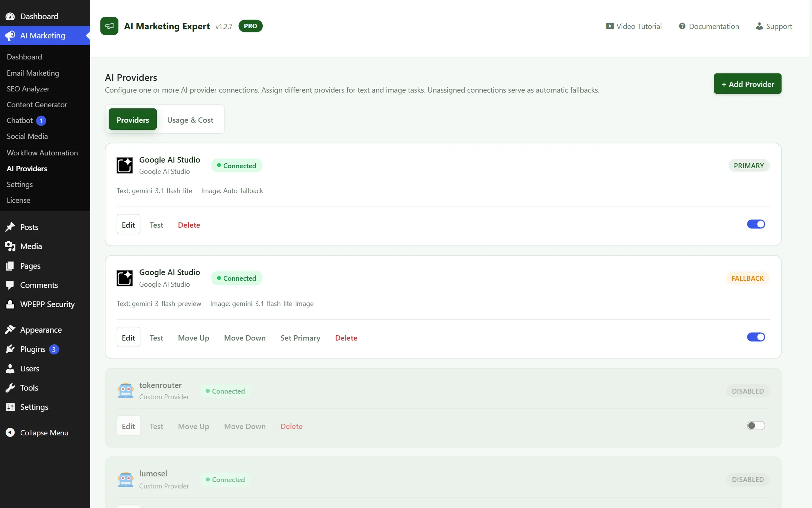Click the Plugins plug icon
The height and width of the screenshot is (508, 812).
click(10, 349)
